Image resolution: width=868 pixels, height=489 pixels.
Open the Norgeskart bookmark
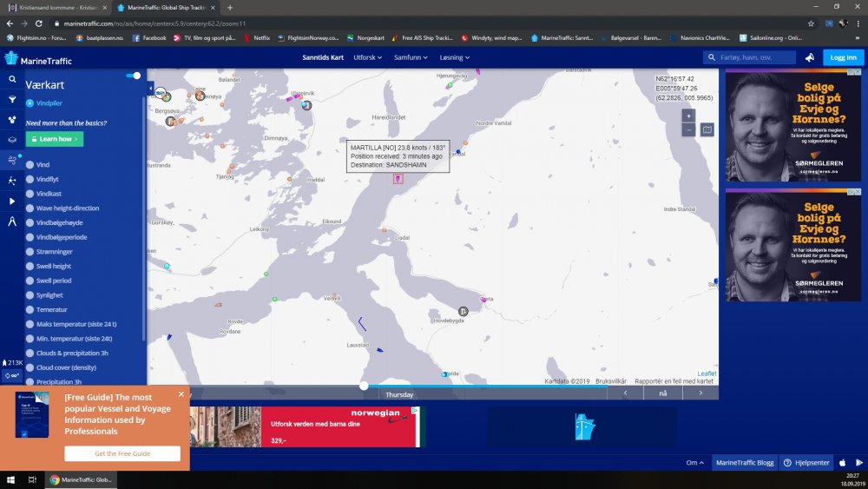[365, 38]
